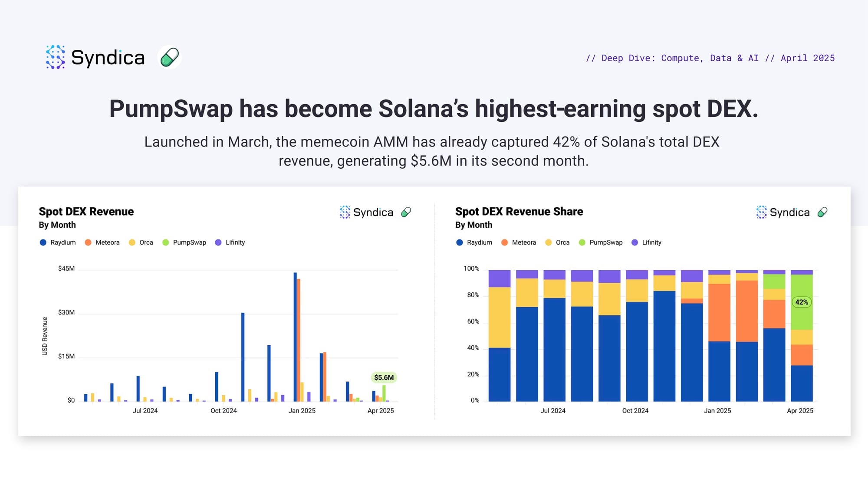Click the Orca yellow legend dot in the Revenue chart
Image resolution: width=868 pixels, height=488 pixels.
coord(132,242)
